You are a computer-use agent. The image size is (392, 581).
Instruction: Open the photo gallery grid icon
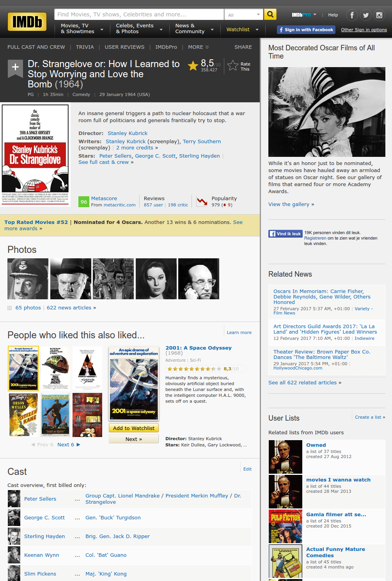(x=10, y=308)
